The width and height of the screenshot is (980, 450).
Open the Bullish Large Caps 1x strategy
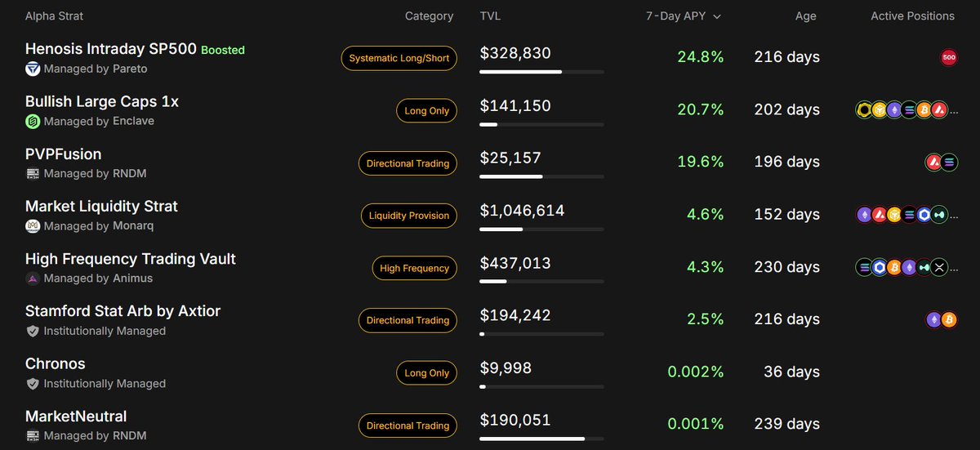(102, 101)
